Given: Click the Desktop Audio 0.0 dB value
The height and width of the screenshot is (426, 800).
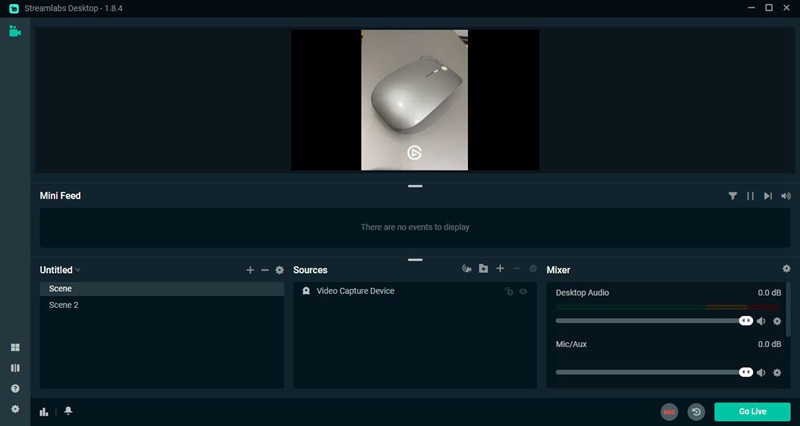Looking at the screenshot, I should tap(769, 293).
